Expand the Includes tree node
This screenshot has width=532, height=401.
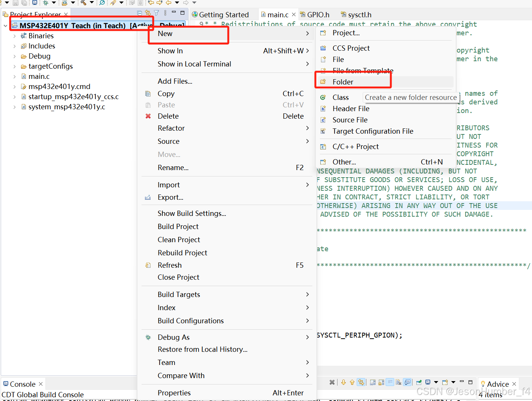[x=14, y=46]
